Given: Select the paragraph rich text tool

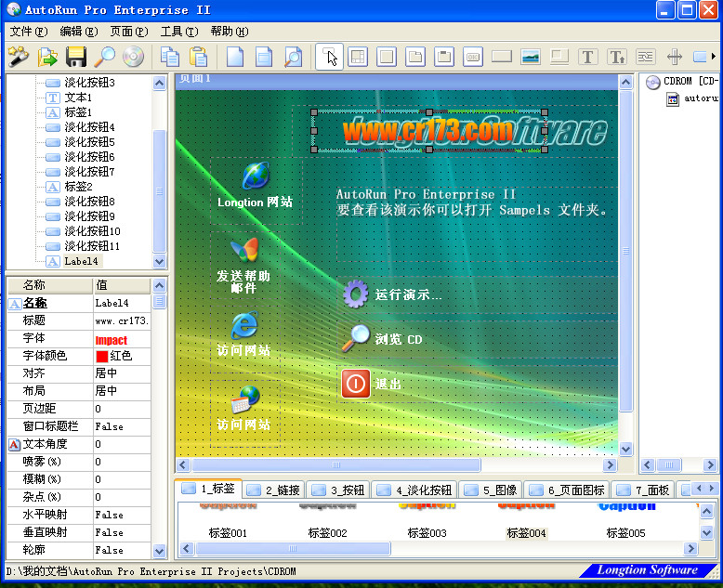Looking at the screenshot, I should (x=646, y=57).
